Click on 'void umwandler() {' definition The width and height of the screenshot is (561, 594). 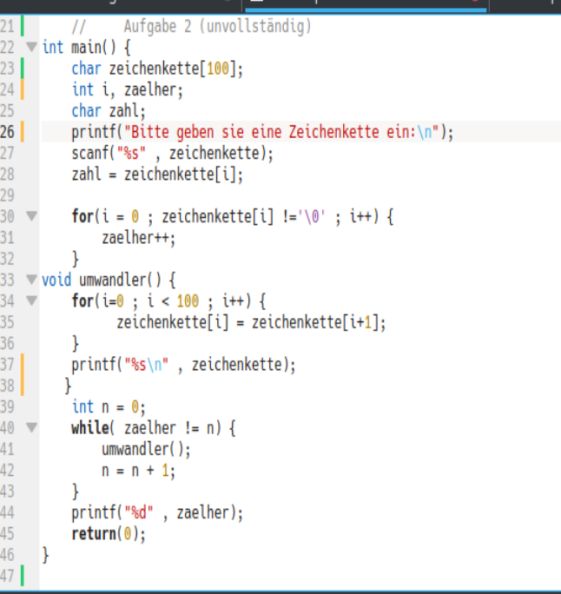pyautogui.click(x=109, y=280)
